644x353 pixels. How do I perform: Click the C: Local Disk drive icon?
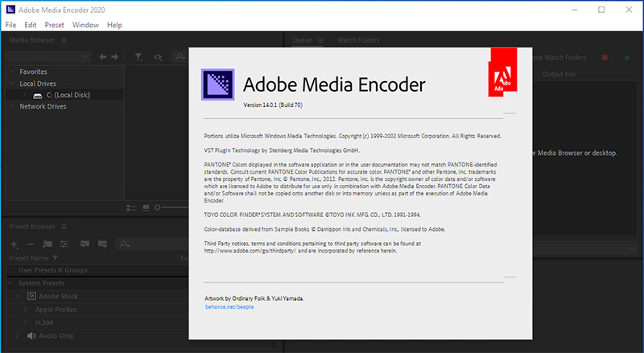38,96
